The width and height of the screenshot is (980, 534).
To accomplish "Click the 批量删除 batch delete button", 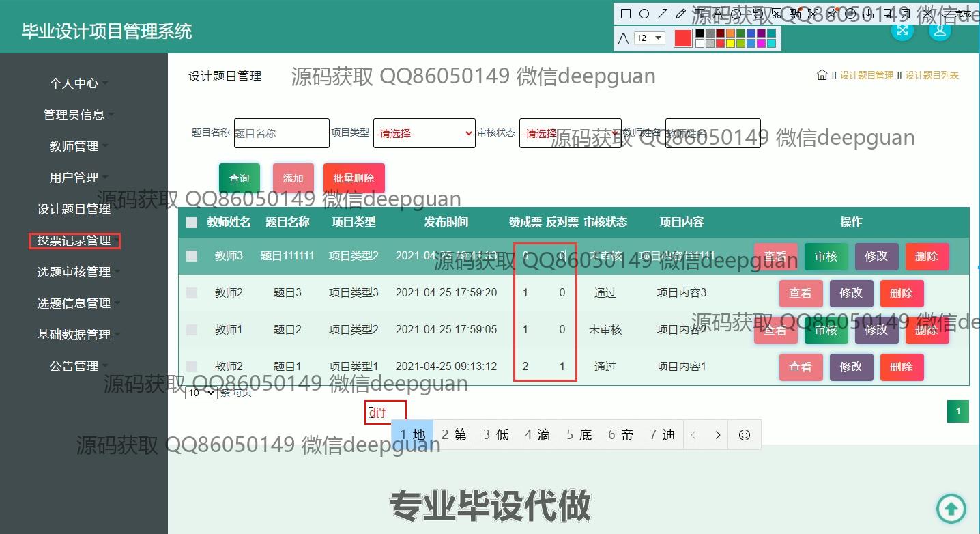I will [354, 178].
